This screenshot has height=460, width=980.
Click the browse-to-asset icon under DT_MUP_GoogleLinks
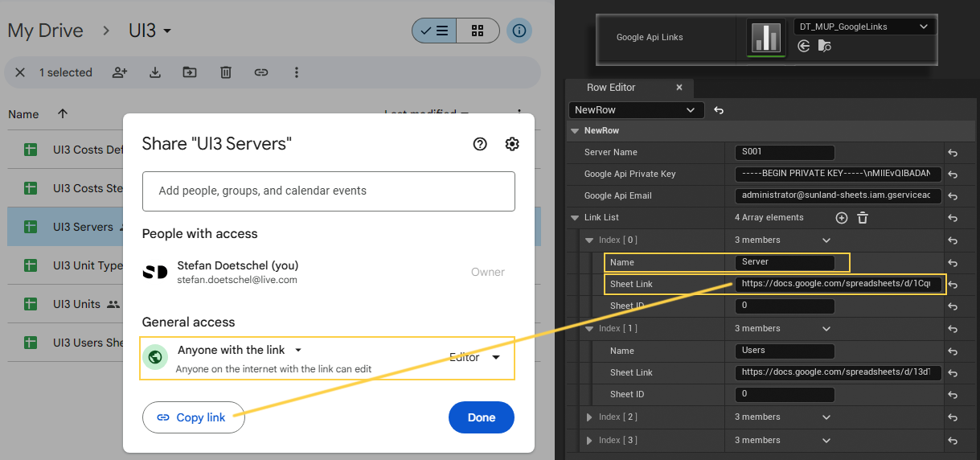[824, 47]
